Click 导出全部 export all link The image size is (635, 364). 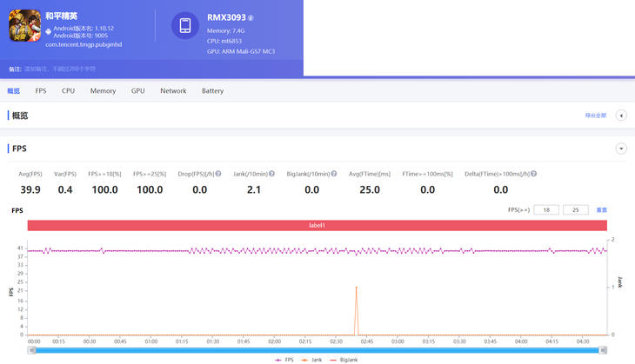(x=595, y=116)
